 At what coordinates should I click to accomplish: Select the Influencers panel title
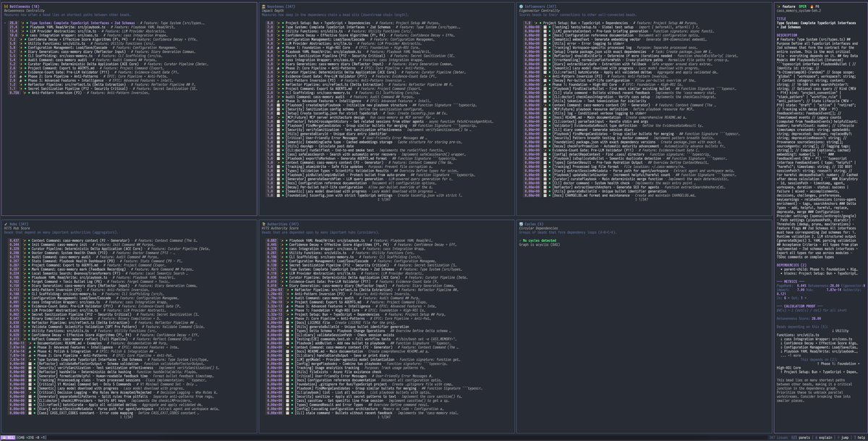tap(540, 7)
